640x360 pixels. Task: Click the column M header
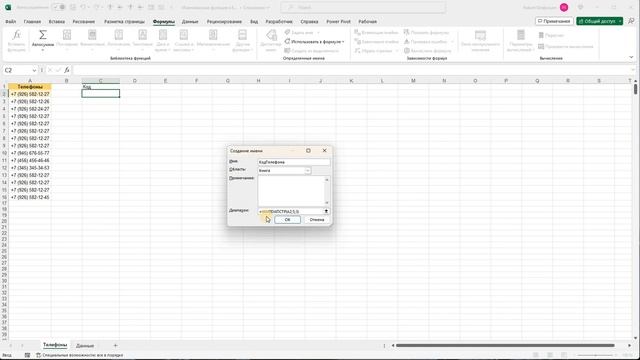[x=413, y=81]
